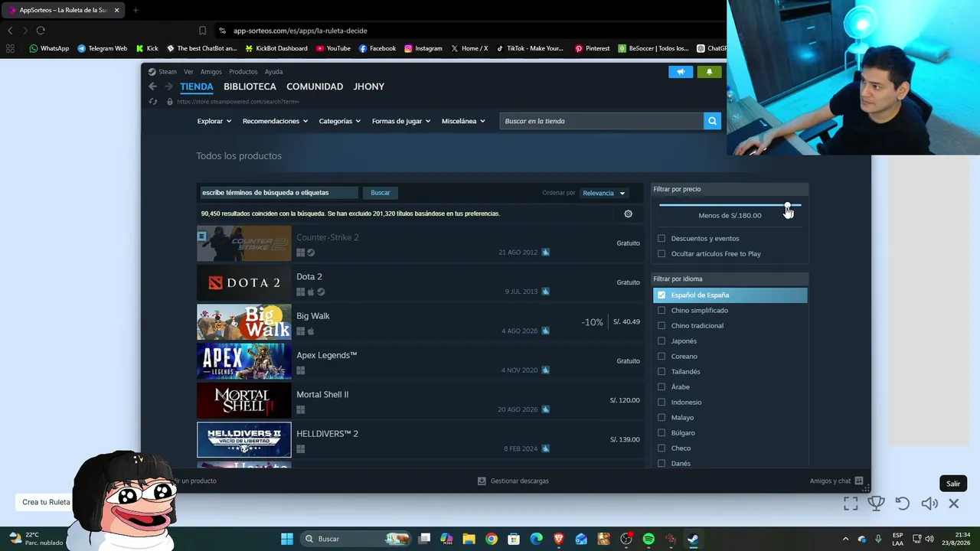Image resolution: width=980 pixels, height=551 pixels.
Task: Click the Windows Start button
Action: click(287, 539)
